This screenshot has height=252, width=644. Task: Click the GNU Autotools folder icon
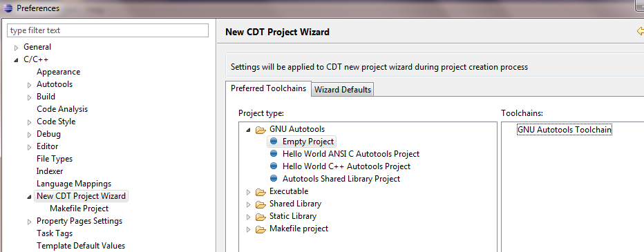point(261,130)
